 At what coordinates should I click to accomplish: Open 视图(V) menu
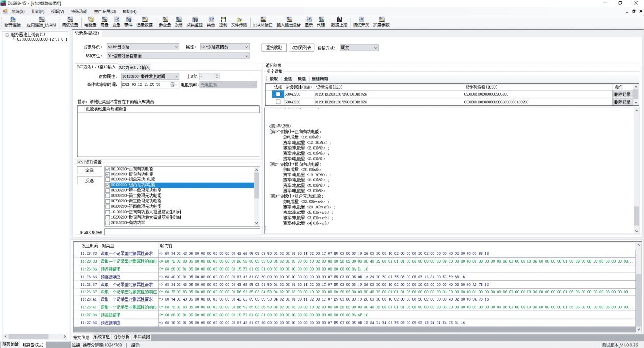tap(58, 11)
